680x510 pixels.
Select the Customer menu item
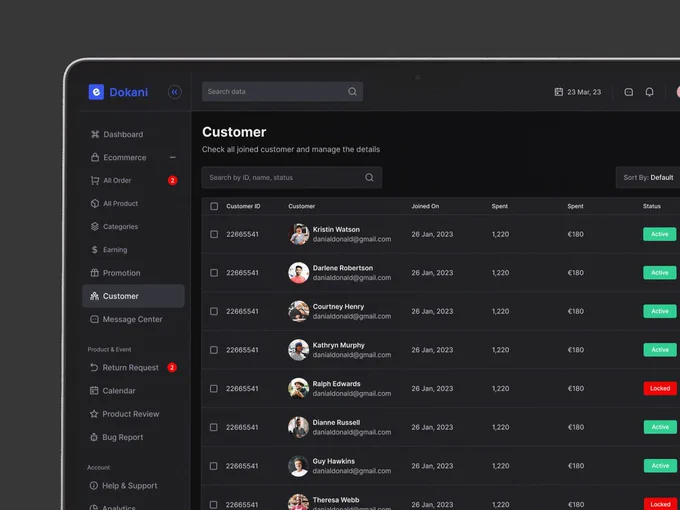pos(134,296)
